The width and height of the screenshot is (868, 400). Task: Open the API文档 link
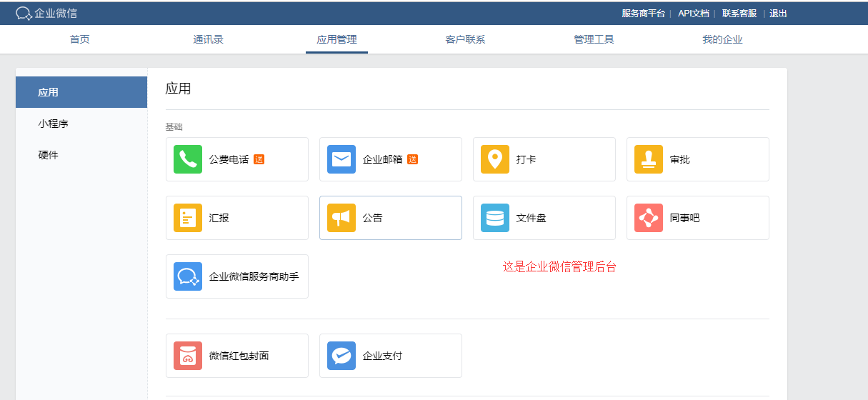click(693, 13)
